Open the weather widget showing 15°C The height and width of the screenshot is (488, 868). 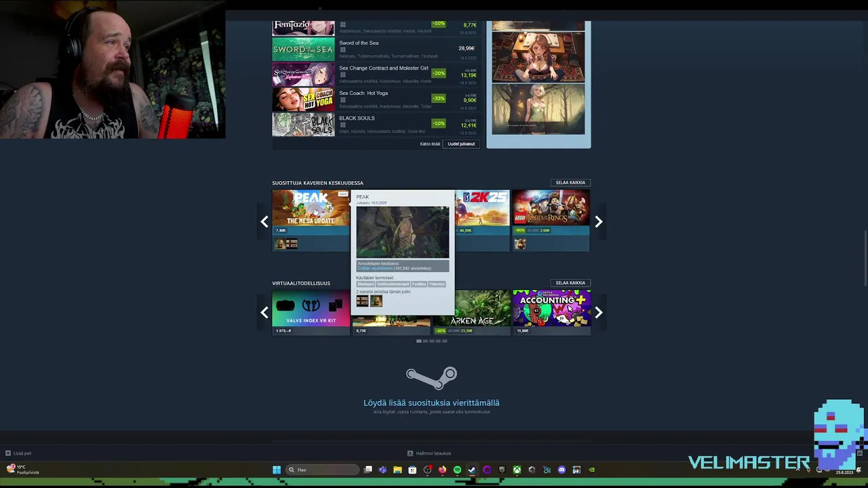pyautogui.click(x=22, y=469)
